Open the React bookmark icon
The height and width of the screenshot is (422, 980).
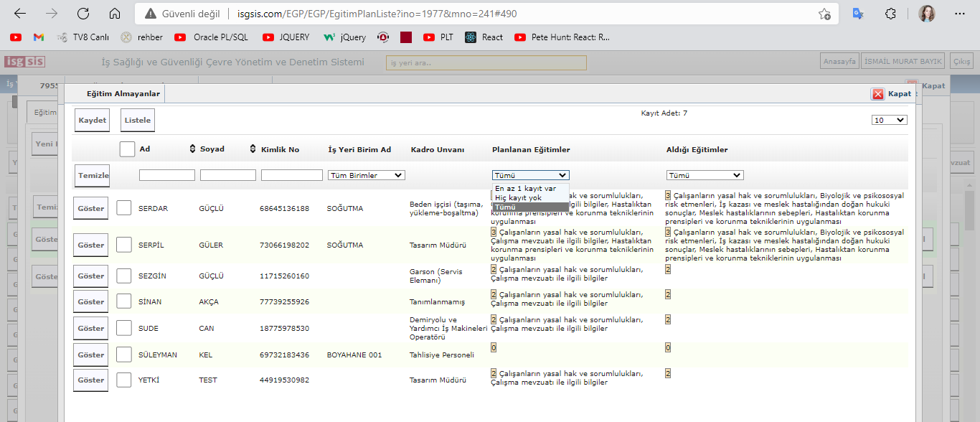click(471, 37)
